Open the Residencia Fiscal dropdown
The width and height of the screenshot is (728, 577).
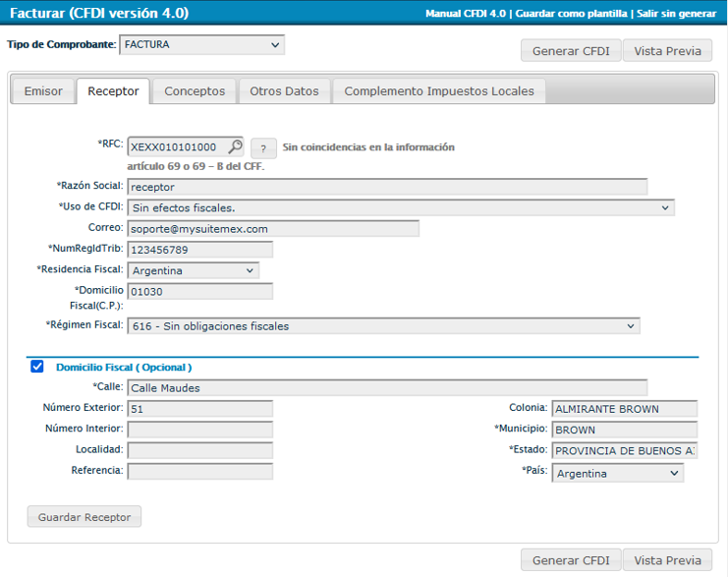tap(194, 270)
